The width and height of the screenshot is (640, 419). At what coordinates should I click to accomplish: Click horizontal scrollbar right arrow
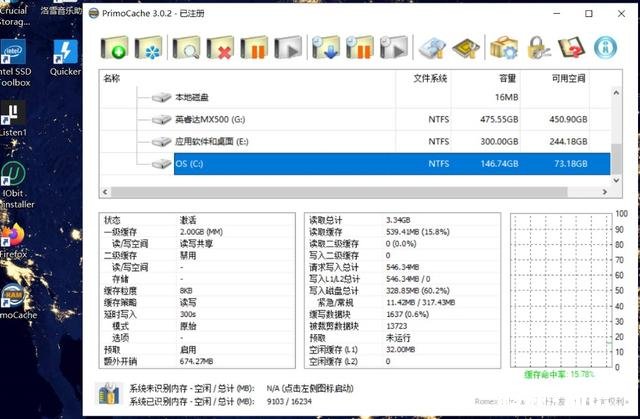tap(605, 192)
